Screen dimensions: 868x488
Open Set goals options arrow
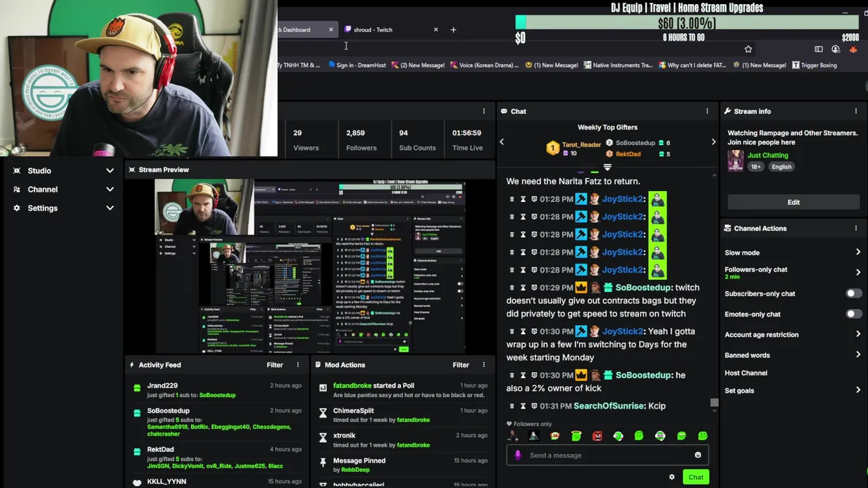click(x=858, y=390)
